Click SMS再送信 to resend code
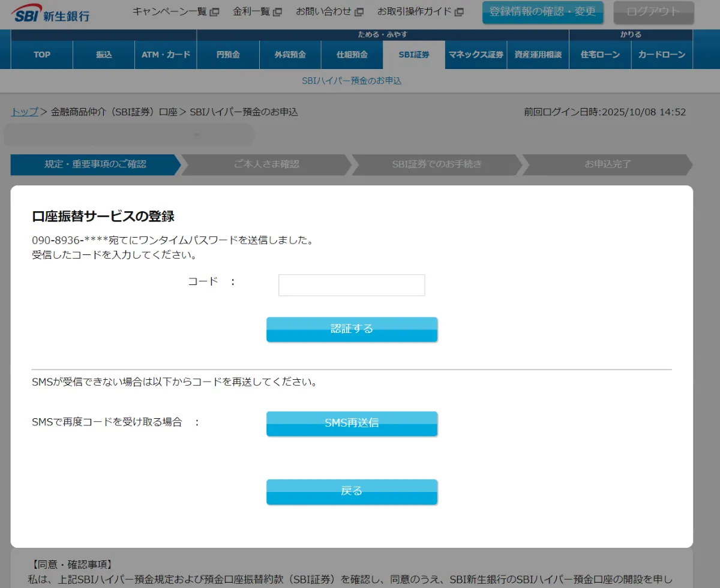The height and width of the screenshot is (588, 720). [x=352, y=423]
